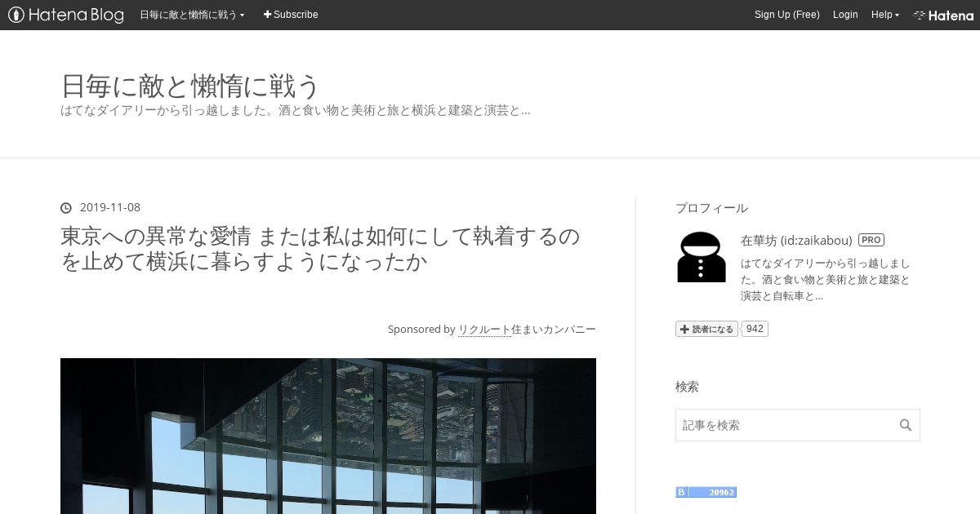Select the blog description text under title

[296, 110]
